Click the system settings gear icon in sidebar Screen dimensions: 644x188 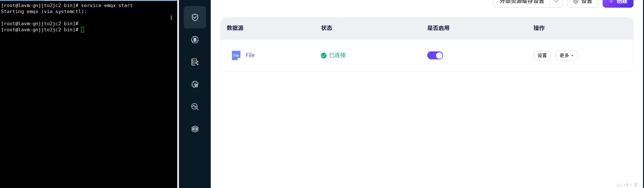pos(195,84)
